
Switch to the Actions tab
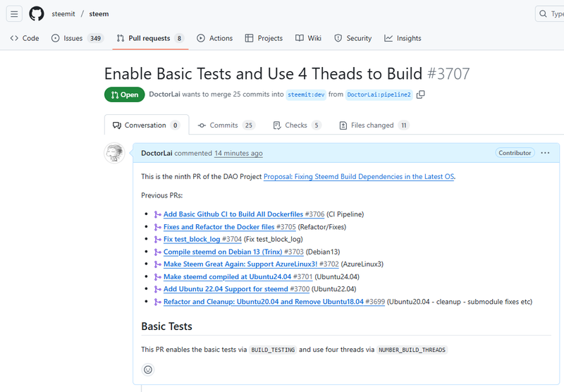(214, 38)
